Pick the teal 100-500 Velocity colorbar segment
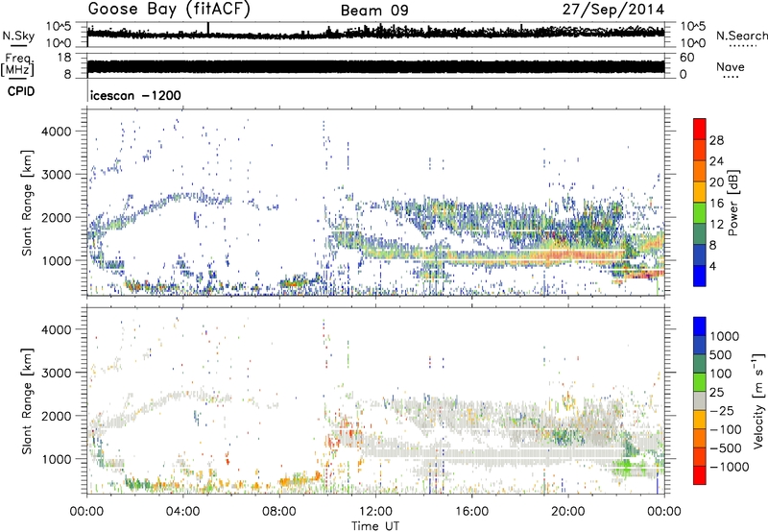The image size is (768, 532). coord(700,364)
